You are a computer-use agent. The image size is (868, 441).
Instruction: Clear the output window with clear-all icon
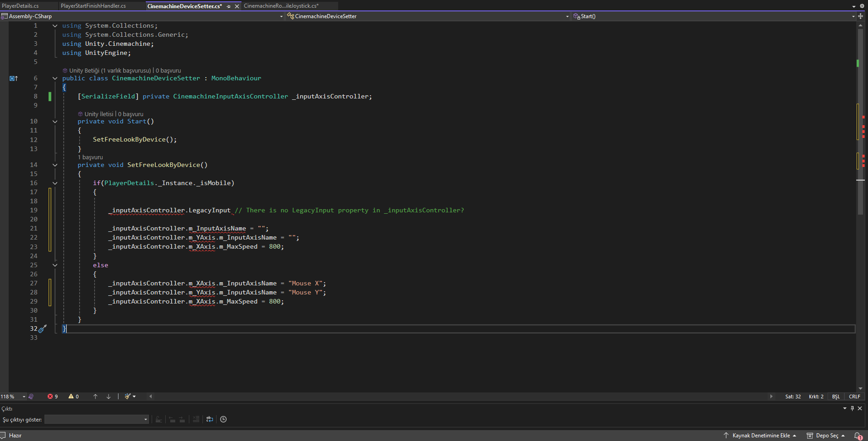pyautogui.click(x=196, y=419)
